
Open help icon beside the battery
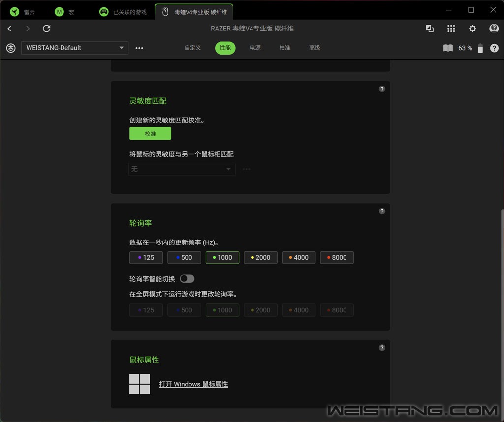(494, 48)
